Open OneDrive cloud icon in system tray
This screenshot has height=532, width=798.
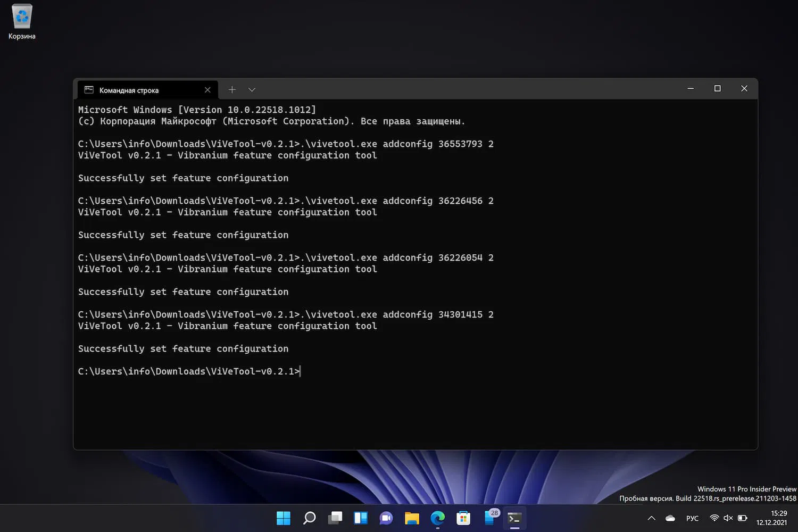coord(670,518)
